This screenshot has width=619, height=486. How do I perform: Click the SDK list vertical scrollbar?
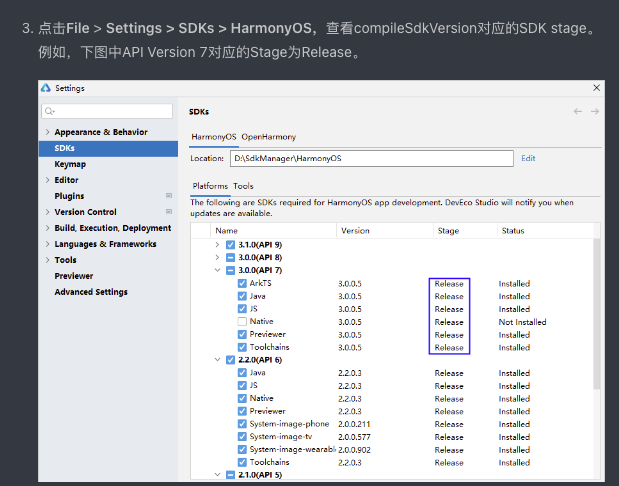point(596,314)
